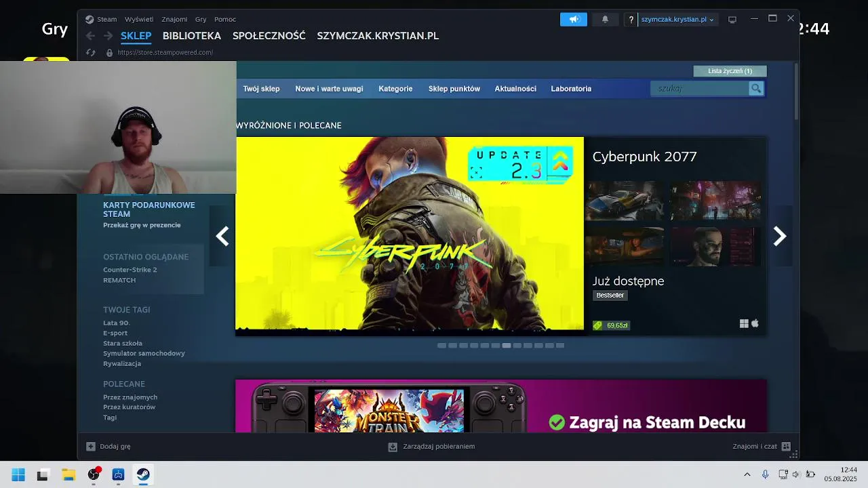The image size is (868, 488).
Task: Open the Znajomi menu
Action: 174,19
